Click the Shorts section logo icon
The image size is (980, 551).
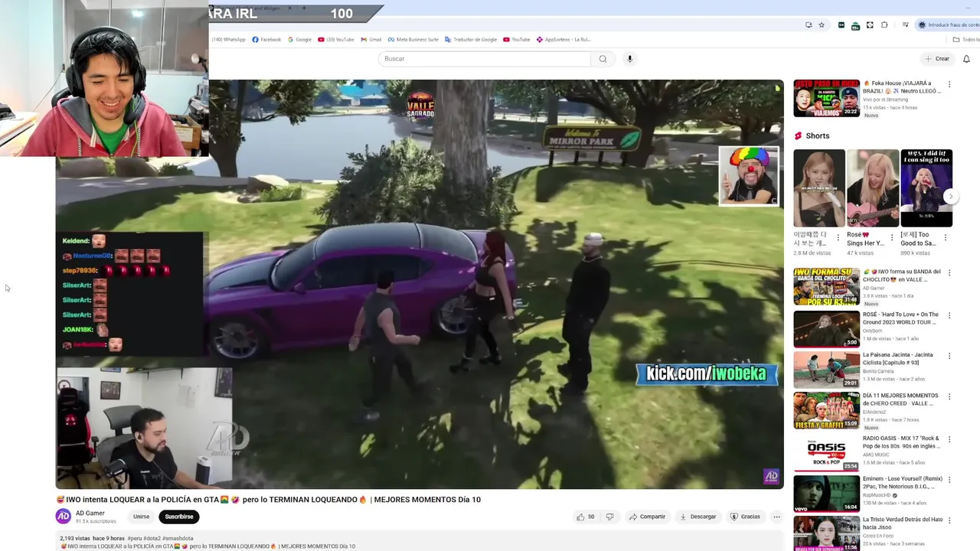tap(798, 135)
